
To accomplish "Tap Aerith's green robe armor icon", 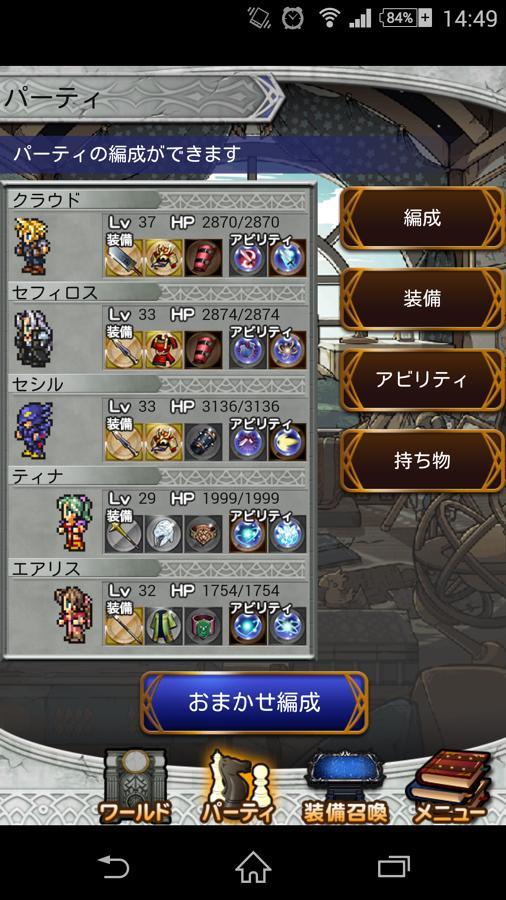I will click(163, 626).
